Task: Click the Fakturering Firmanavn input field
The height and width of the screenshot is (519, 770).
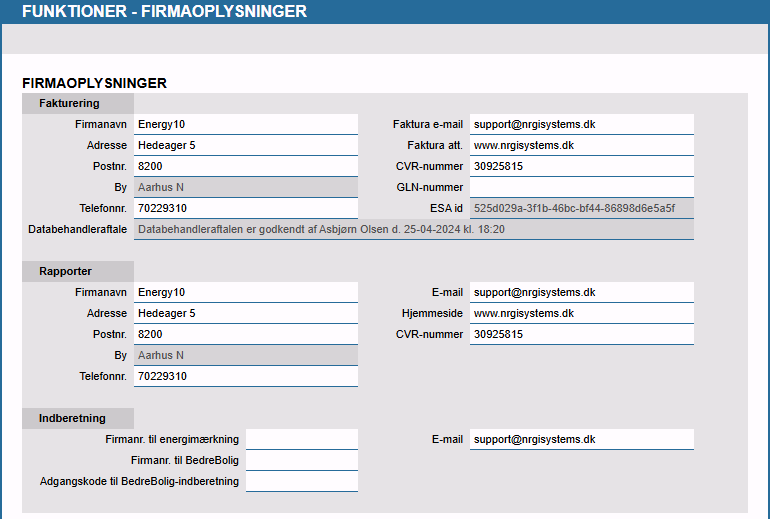Action: (x=245, y=124)
